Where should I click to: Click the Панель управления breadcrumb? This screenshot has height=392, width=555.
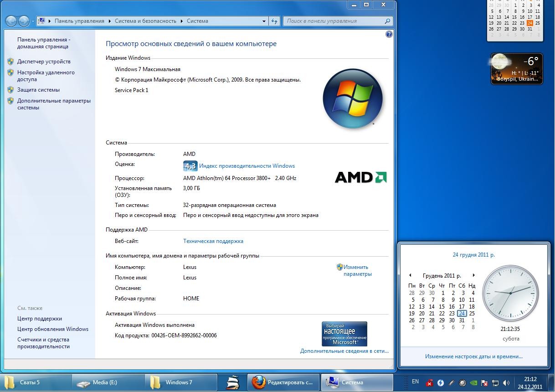(x=79, y=21)
